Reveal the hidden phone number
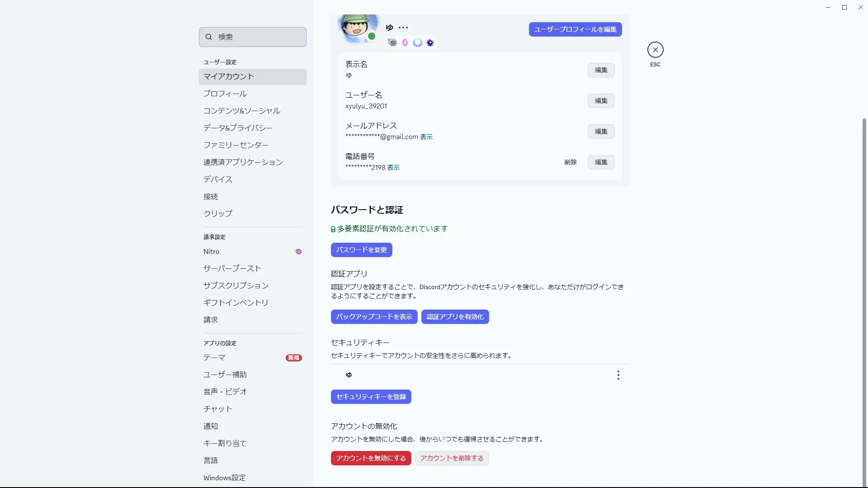The image size is (868, 488). tap(393, 168)
